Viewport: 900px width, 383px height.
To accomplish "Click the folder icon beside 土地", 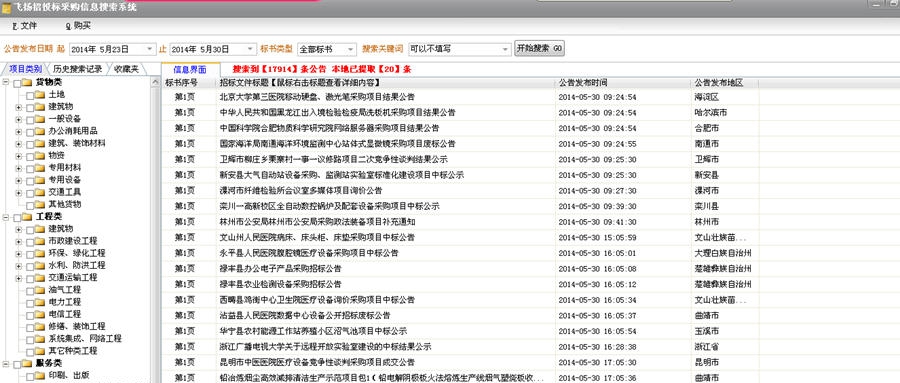I will pyautogui.click(x=40, y=95).
